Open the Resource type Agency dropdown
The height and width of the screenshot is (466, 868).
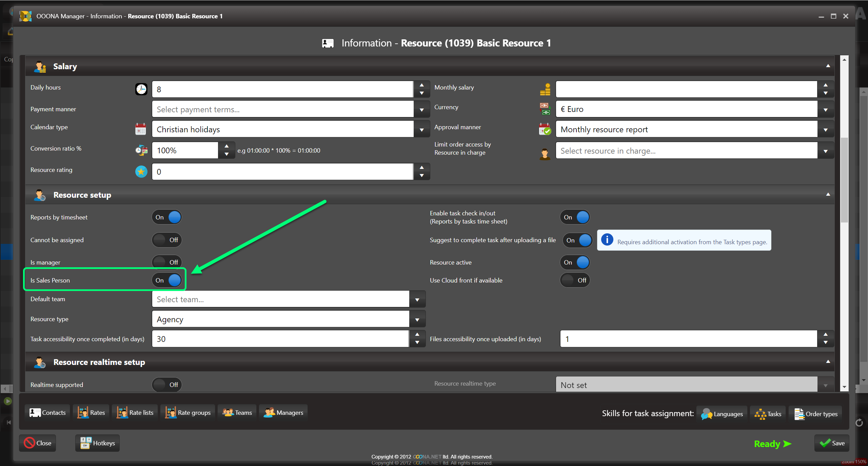[417, 319]
